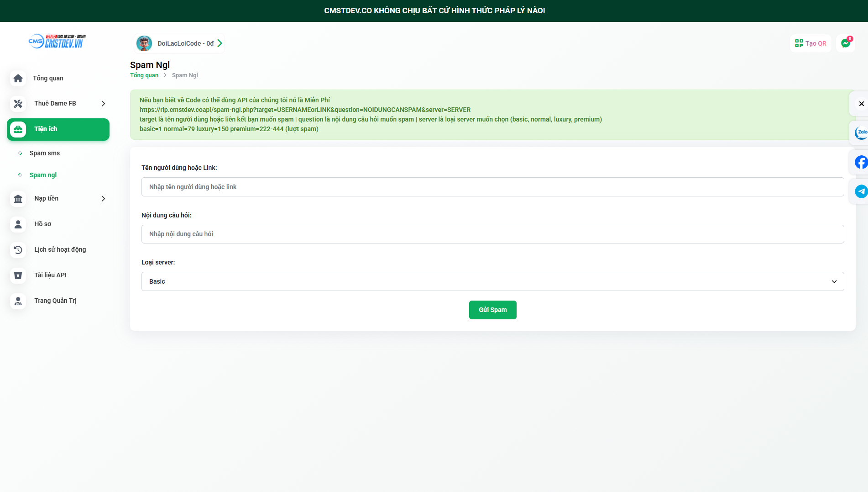The width and height of the screenshot is (868, 492).
Task: Select Spam sms in the sidebar
Action: 45,153
